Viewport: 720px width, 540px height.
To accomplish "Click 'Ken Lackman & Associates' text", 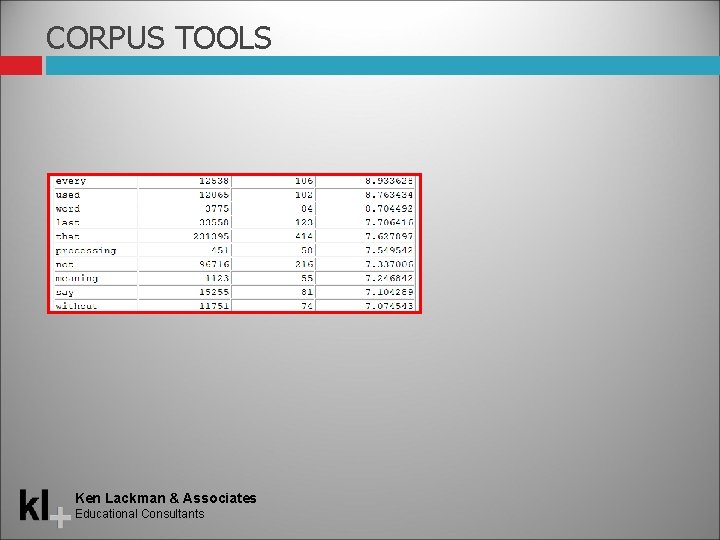I will click(166, 498).
